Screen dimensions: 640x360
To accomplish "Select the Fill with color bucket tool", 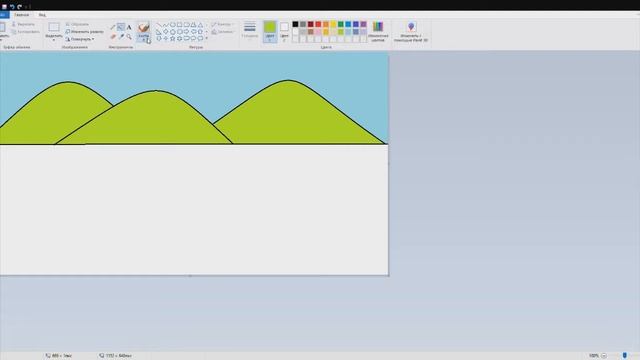I will pos(121,27).
